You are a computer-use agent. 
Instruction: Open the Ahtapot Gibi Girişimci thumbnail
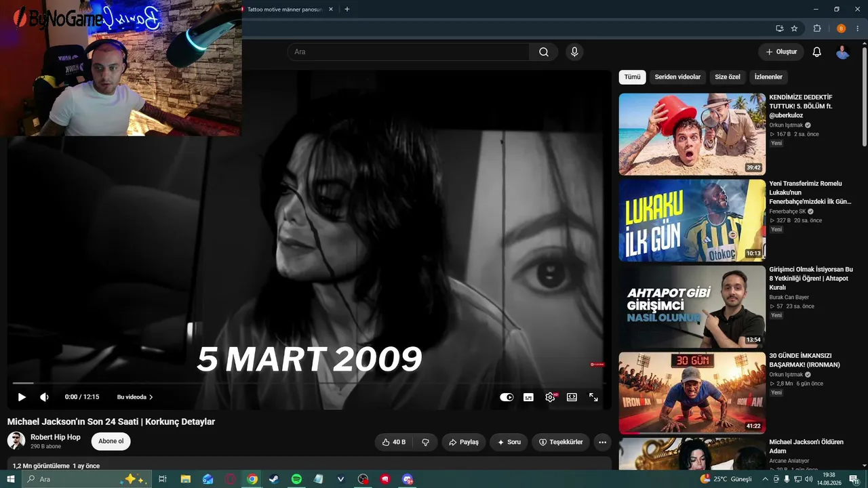click(692, 306)
